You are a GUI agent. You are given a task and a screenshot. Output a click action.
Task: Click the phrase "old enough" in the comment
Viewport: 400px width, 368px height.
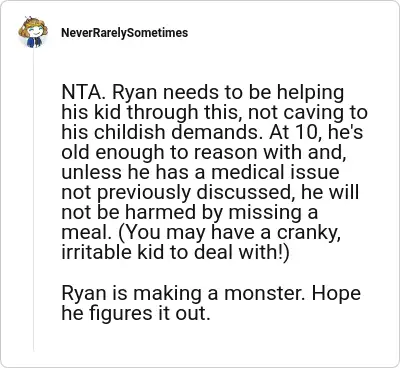[114, 154]
